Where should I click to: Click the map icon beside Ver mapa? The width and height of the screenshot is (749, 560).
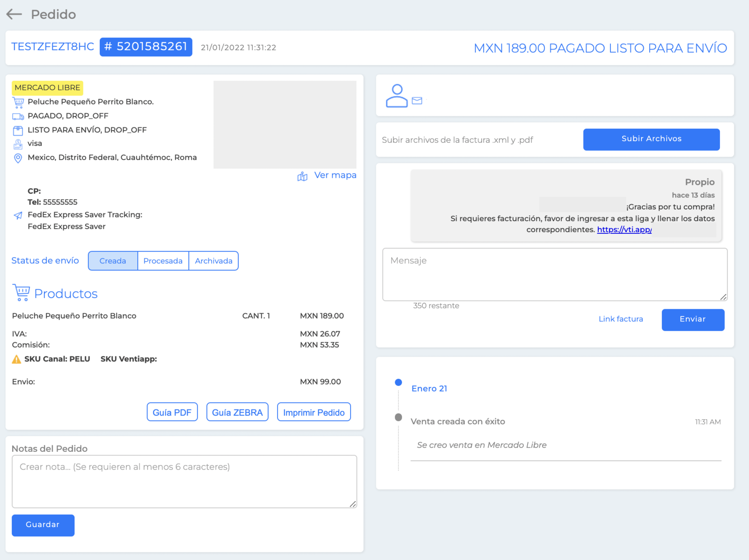pyautogui.click(x=302, y=176)
